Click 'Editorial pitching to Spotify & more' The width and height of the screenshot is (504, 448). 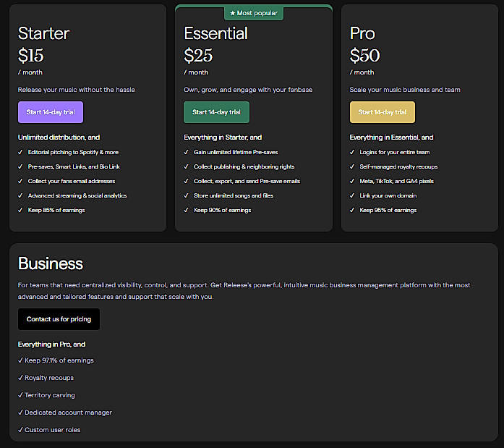(73, 152)
